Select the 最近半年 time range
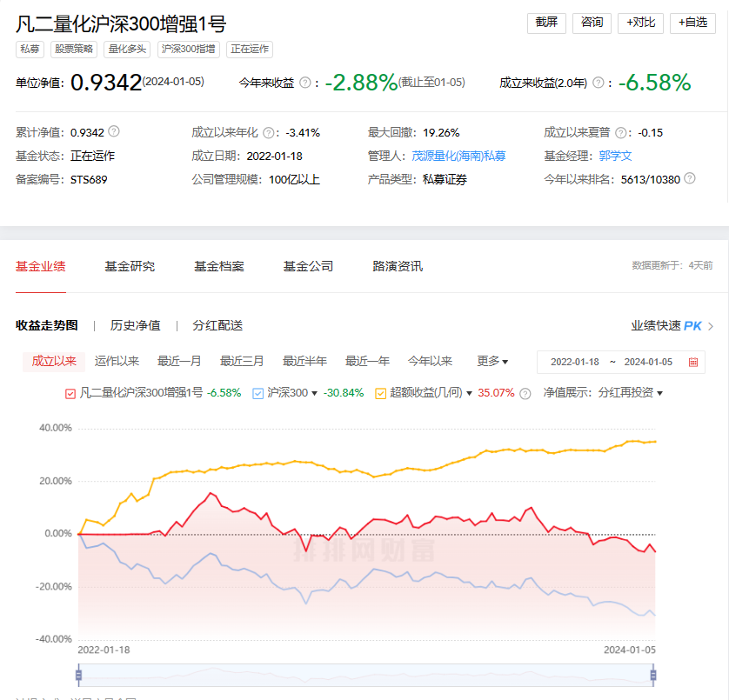Screen dimensions: 729x700 pos(304,361)
